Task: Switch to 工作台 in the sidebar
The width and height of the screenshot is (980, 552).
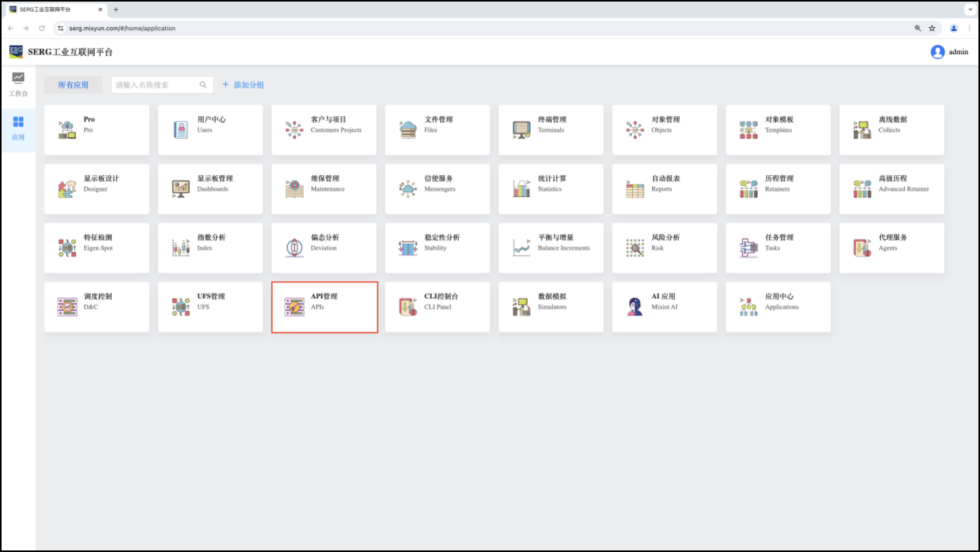Action: click(x=18, y=85)
